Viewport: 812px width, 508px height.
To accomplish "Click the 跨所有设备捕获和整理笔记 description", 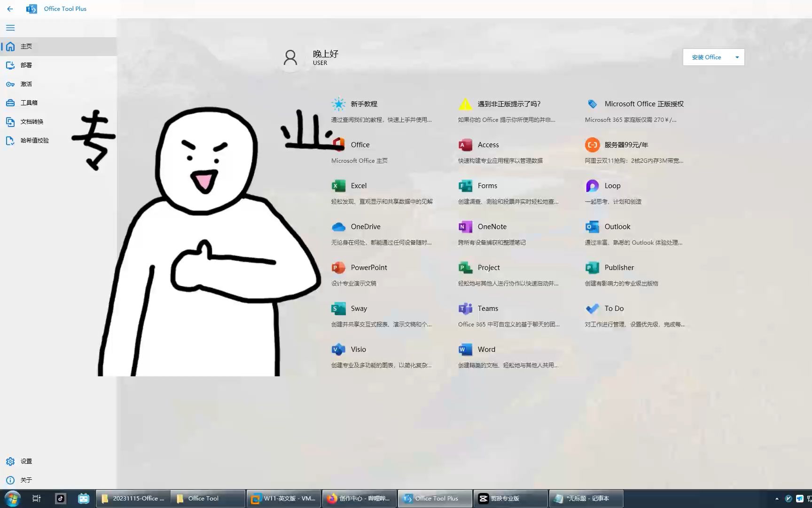I will 492,243.
